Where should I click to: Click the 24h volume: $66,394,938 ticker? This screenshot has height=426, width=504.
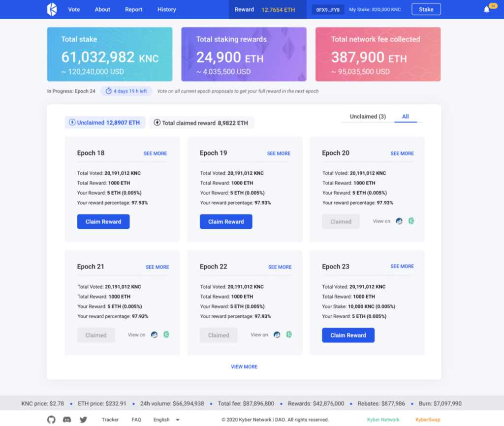(x=172, y=403)
